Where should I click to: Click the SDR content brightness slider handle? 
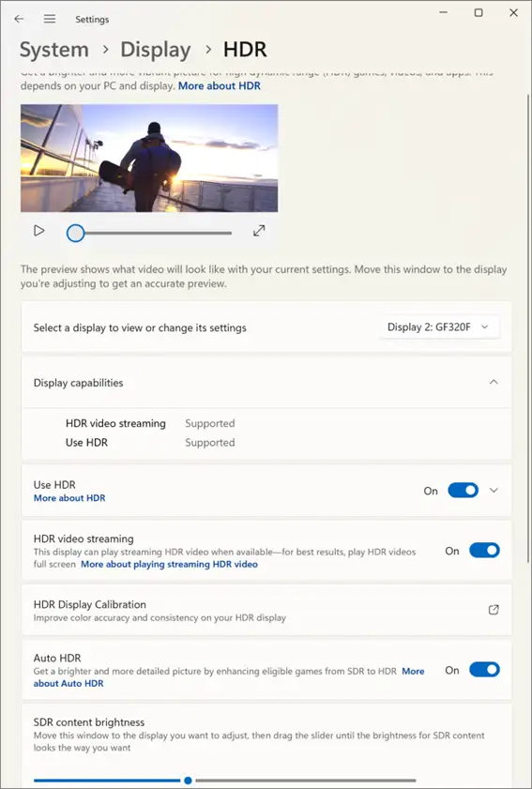(x=188, y=781)
